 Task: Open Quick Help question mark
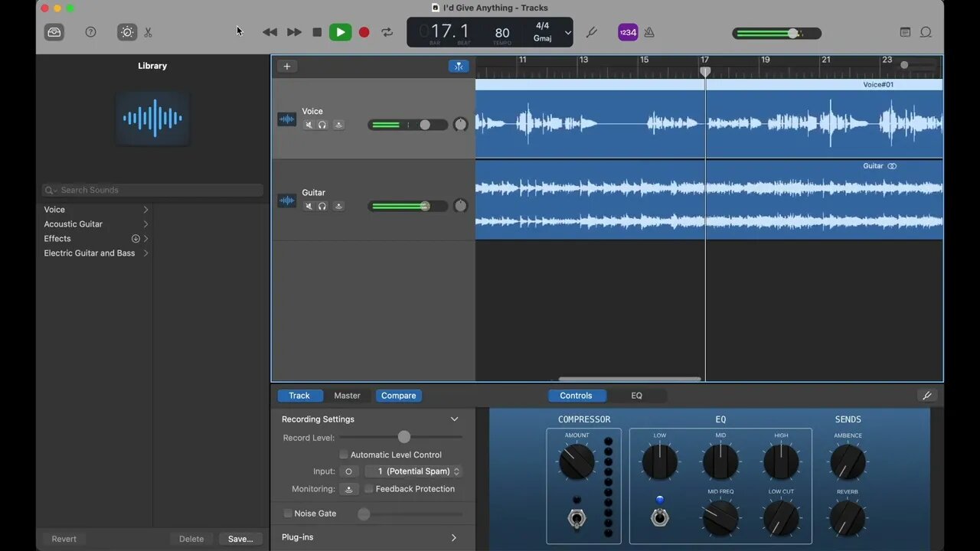pyautogui.click(x=91, y=32)
